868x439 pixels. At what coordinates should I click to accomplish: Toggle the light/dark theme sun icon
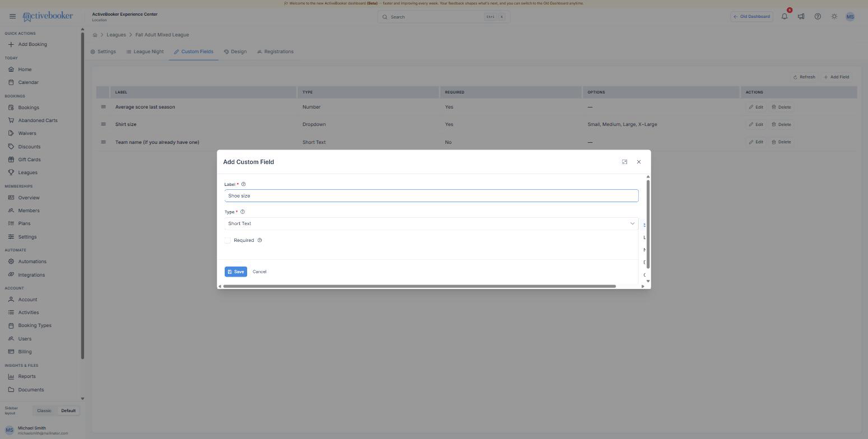tap(834, 16)
